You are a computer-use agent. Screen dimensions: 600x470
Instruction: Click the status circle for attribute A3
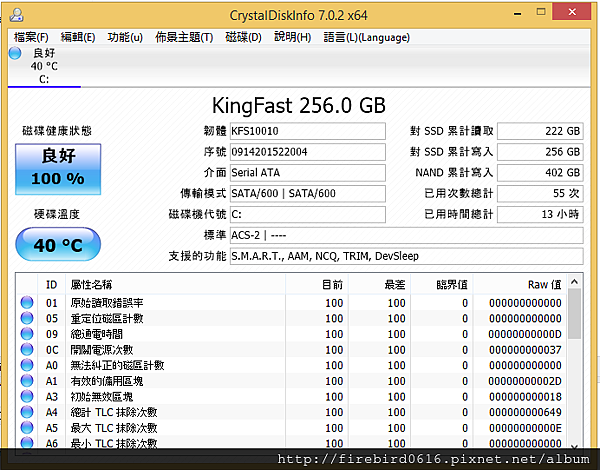coord(27,397)
